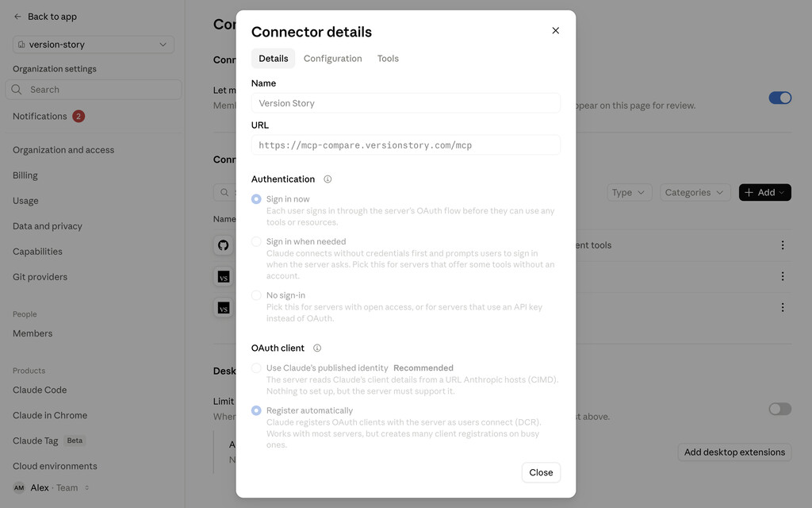
Task: Click the OAuth client info icon
Action: 317,348
